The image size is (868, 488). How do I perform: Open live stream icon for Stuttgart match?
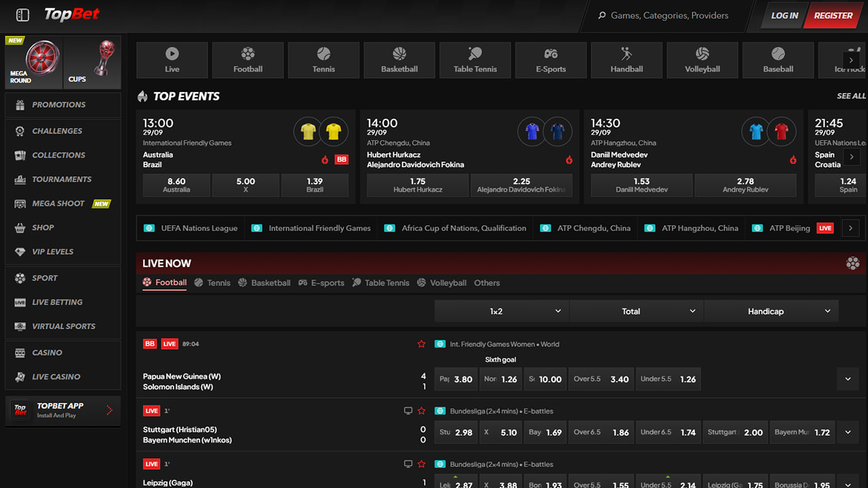point(408,411)
